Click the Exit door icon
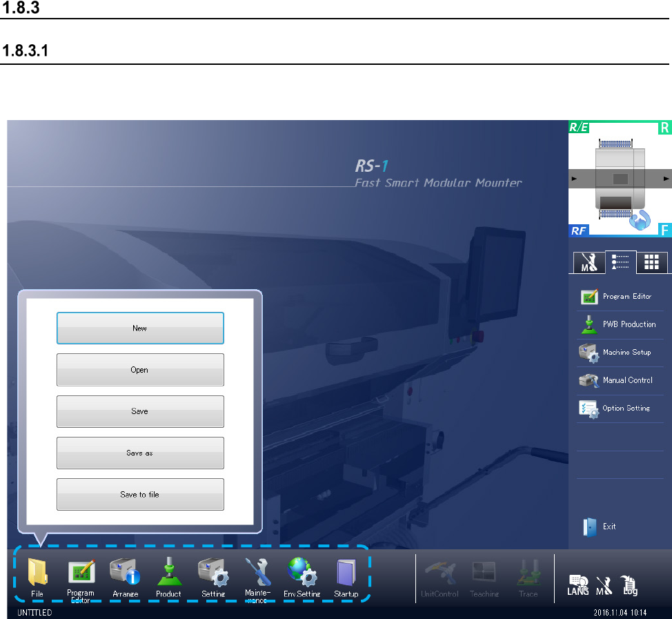This screenshot has width=672, height=619. (x=590, y=527)
